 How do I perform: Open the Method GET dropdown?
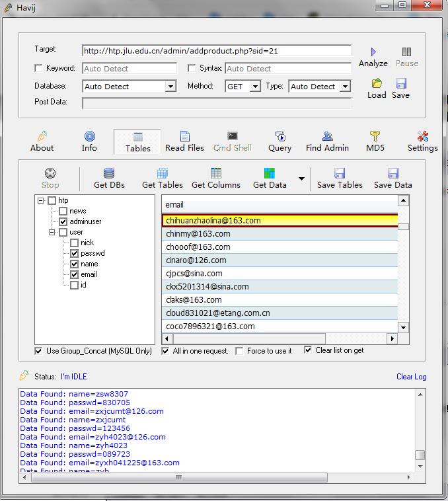click(x=255, y=87)
